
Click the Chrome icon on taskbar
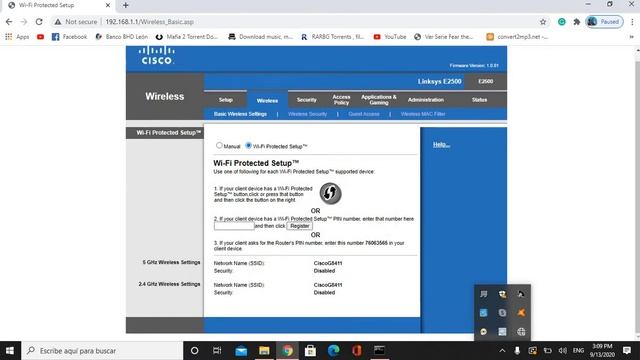point(287,351)
